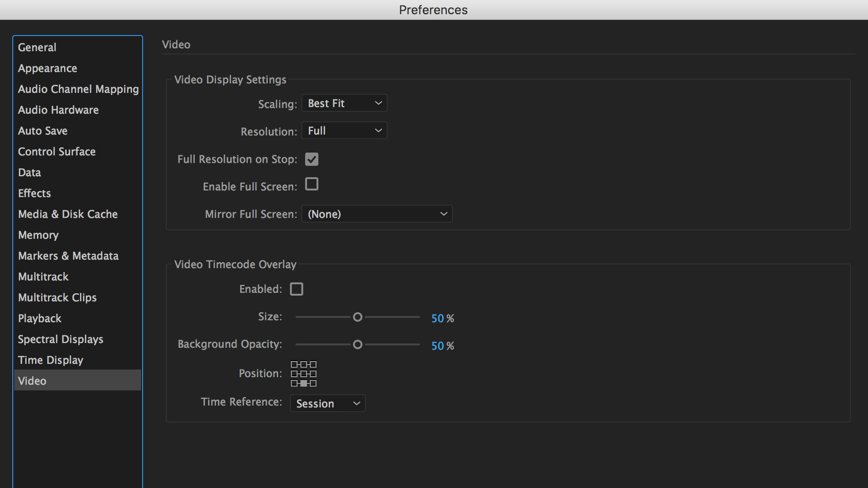Enable Full Screen playback
The height and width of the screenshot is (488, 868).
[311, 184]
